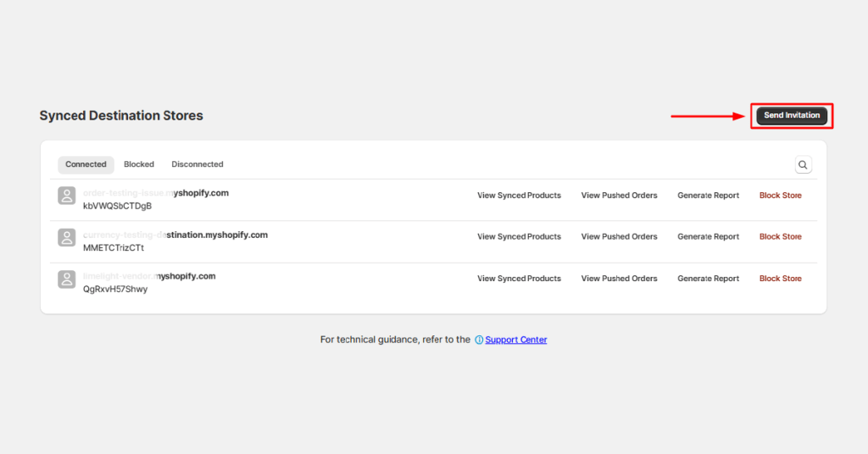Click info icon beside Support Center

pyautogui.click(x=479, y=340)
